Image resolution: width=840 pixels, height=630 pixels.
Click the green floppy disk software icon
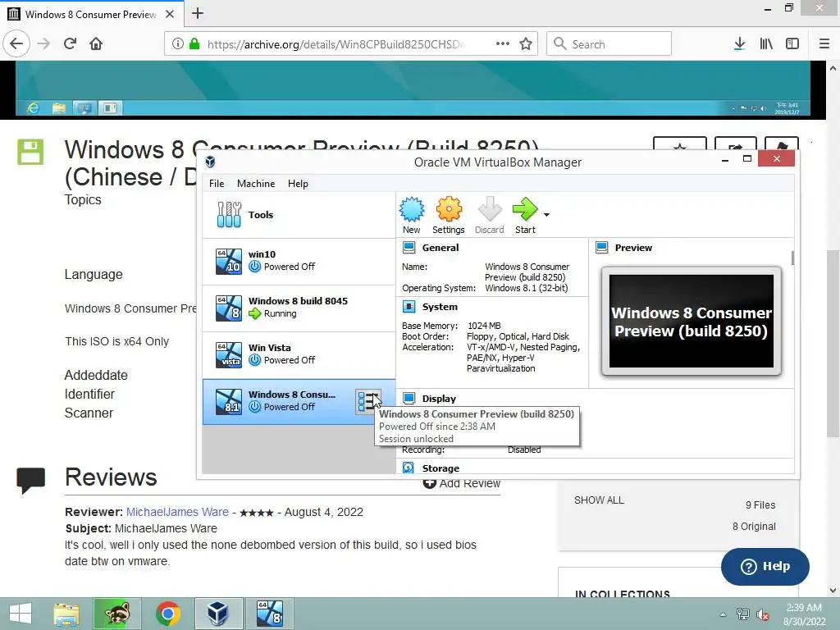coord(30,152)
